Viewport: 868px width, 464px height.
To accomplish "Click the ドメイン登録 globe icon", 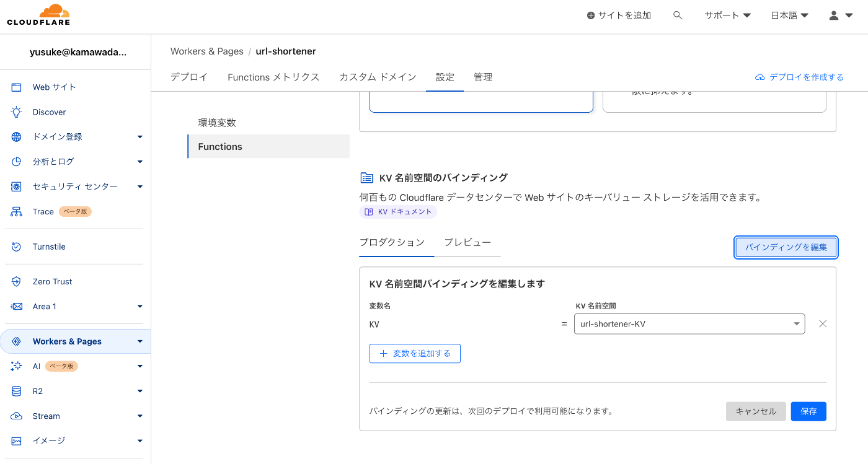I will click(17, 137).
